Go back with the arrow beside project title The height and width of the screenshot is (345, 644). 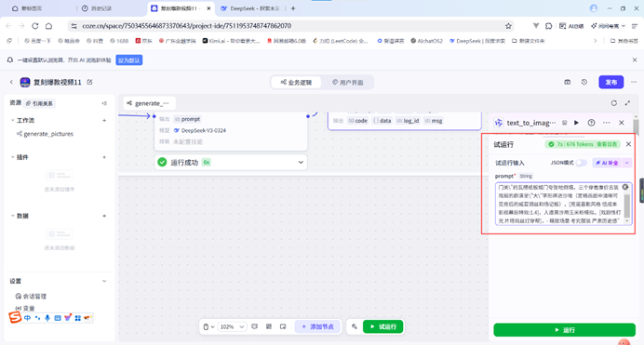[x=11, y=82]
